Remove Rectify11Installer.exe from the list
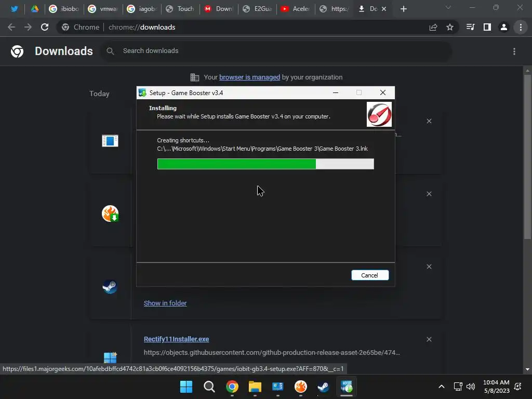Screen dimensions: 532x399 click(429, 339)
